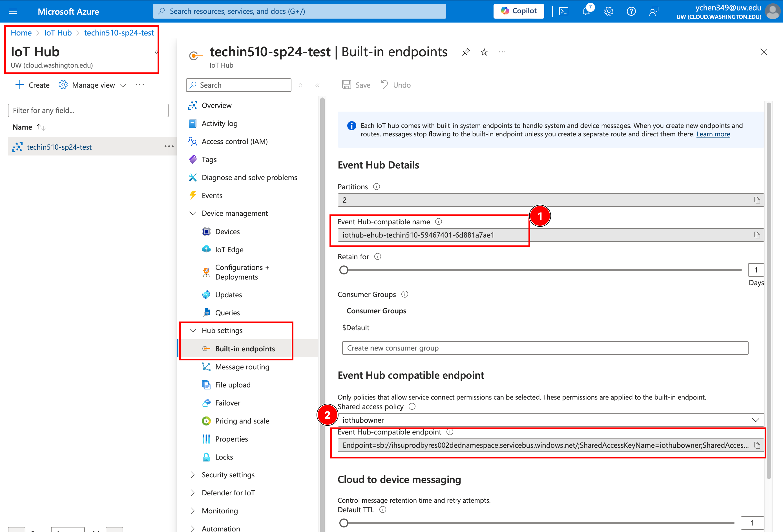Favorite this resource with the star icon

click(x=484, y=52)
